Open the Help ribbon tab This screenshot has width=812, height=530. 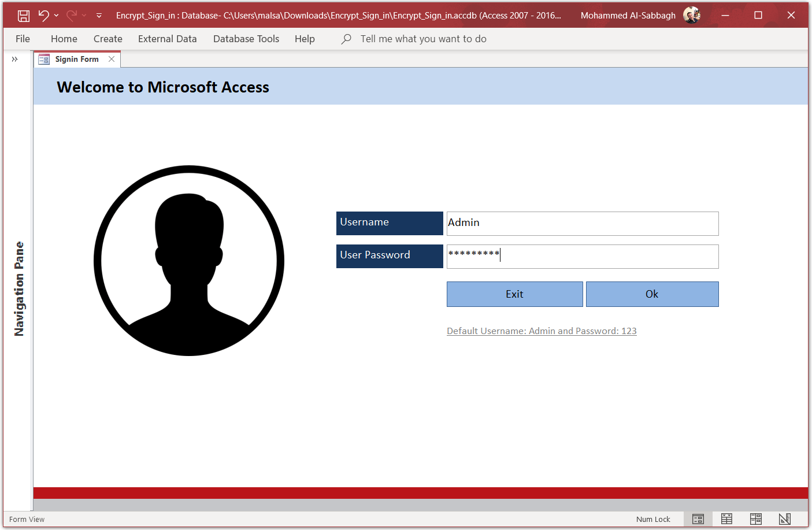point(305,39)
